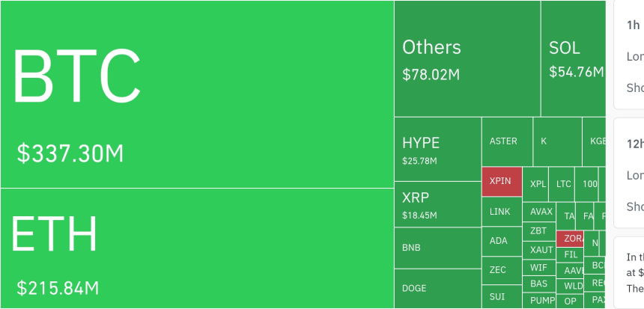644x309 pixels.
Task: Open the LTC heatmap cell
Action: coord(563,184)
